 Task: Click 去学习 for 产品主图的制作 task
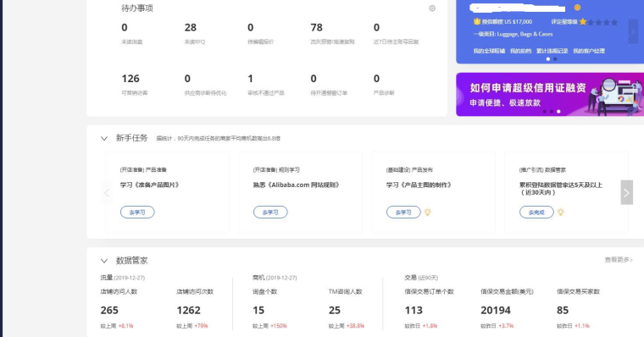(403, 213)
